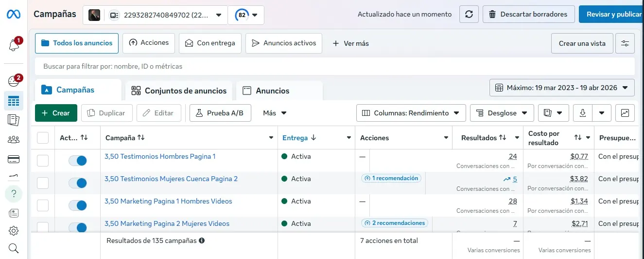644x259 pixels.
Task: Click the Crear campaign button
Action: tap(56, 113)
